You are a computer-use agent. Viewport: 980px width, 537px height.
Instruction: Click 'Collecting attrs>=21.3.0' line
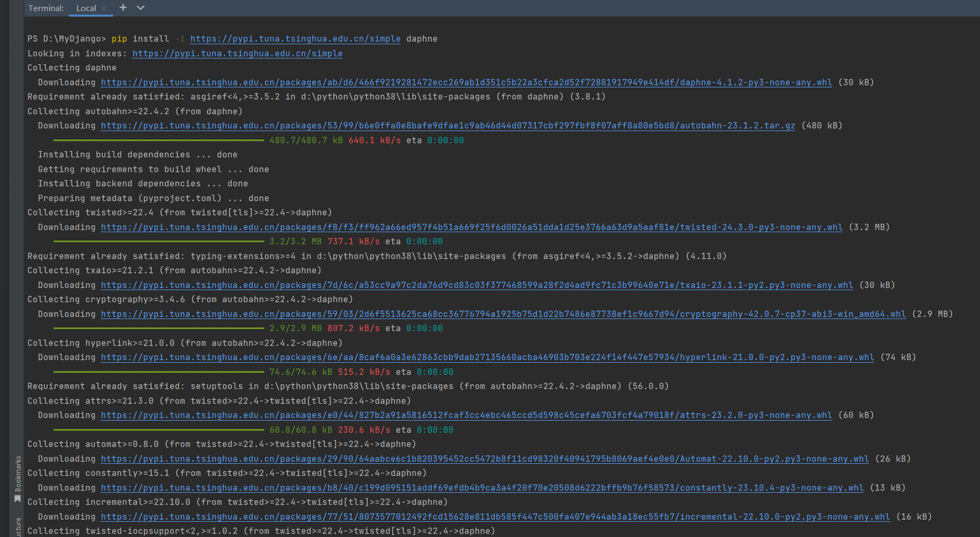pos(219,401)
